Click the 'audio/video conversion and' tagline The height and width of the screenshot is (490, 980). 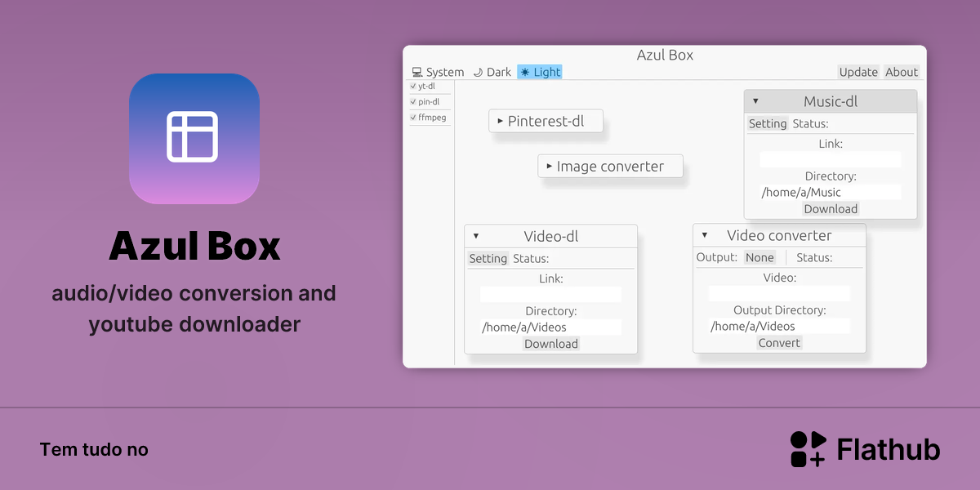pos(194,292)
